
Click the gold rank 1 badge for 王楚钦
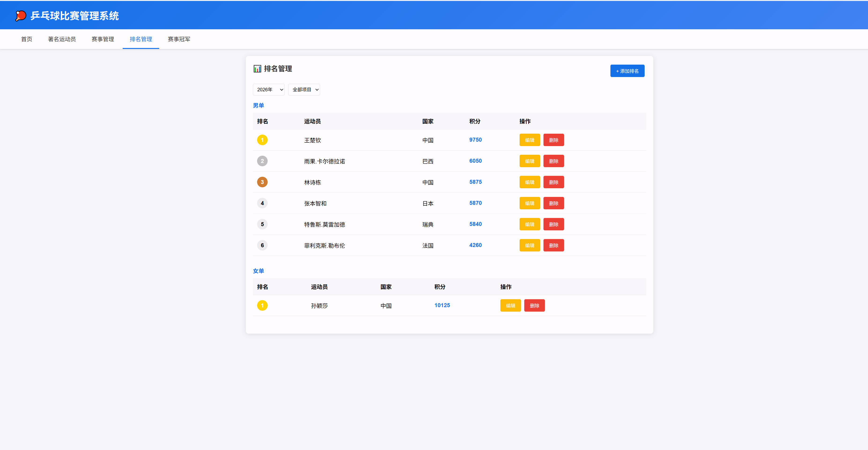pos(262,140)
